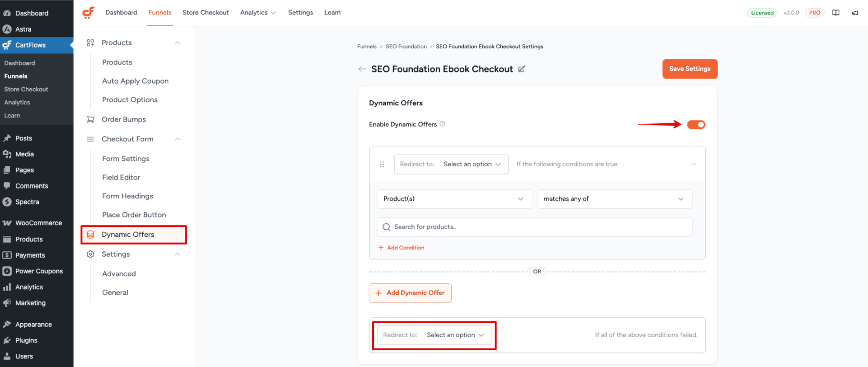This screenshot has width=868, height=367.
Task: Grab the drag handle of the offer rule
Action: 382,165
